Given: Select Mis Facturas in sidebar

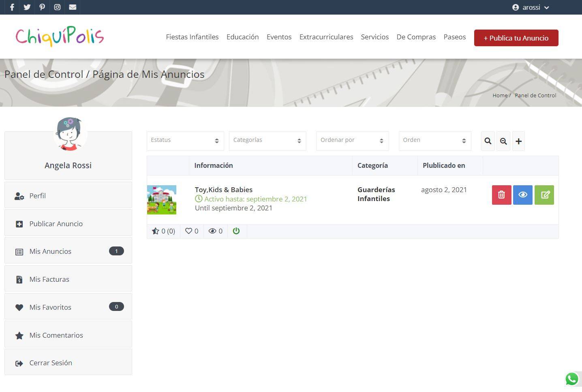Looking at the screenshot, I should tap(49, 279).
